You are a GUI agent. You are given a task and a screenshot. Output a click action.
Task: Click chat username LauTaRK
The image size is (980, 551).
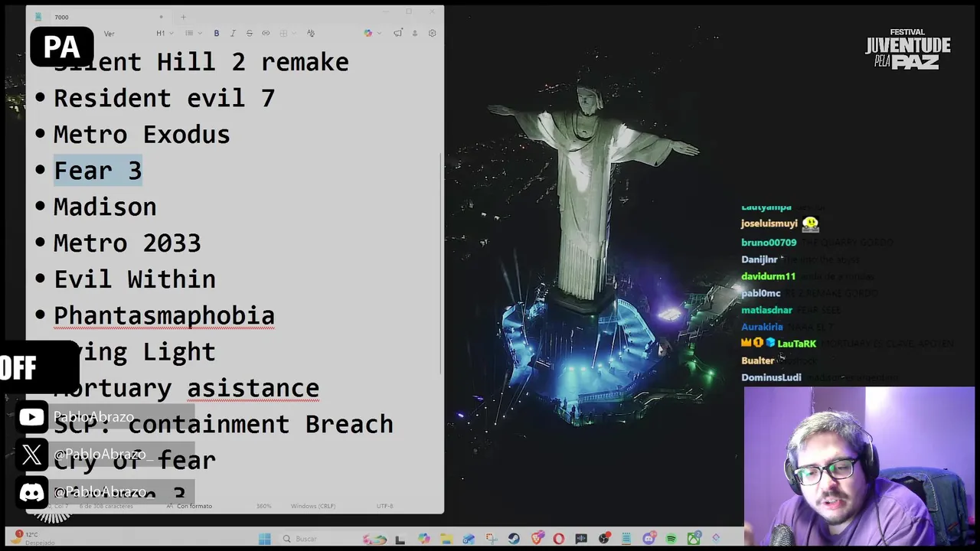pyautogui.click(x=796, y=344)
